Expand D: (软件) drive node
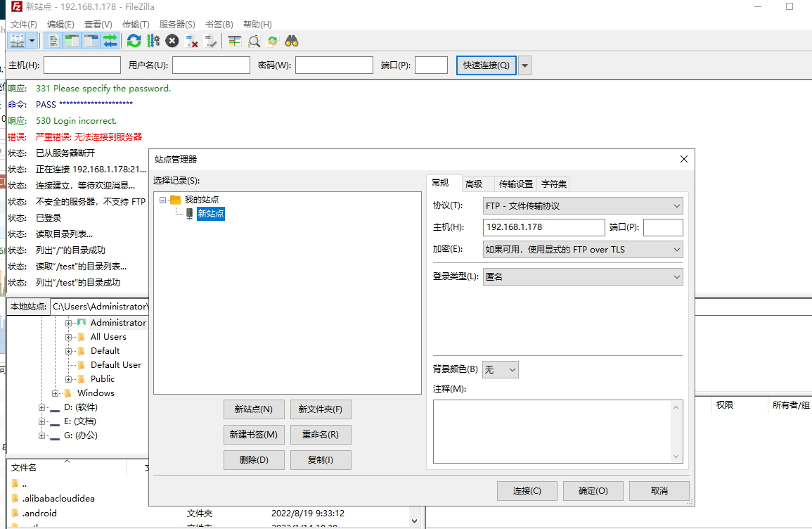Viewport: 812px width, 529px height. [x=41, y=407]
